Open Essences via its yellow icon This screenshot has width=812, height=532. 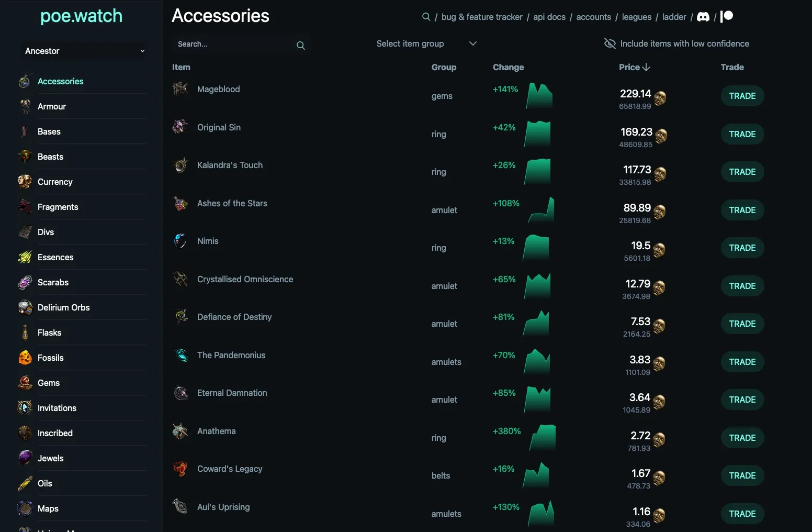25,257
